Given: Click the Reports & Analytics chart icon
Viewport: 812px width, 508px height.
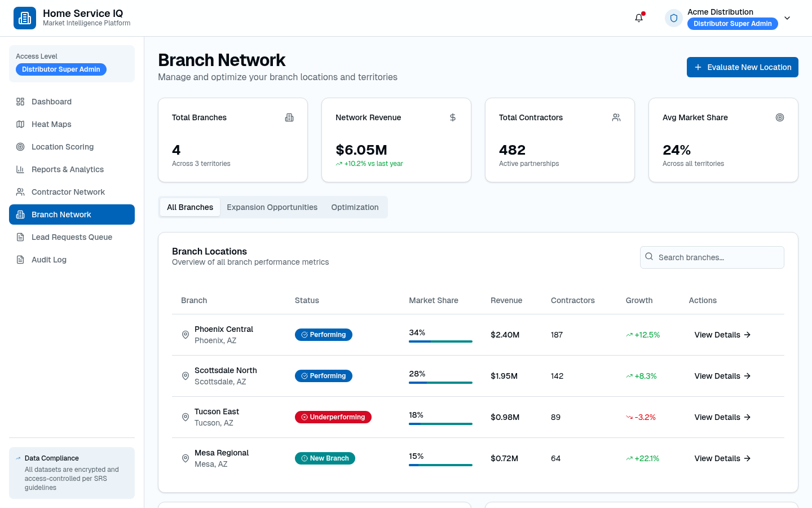Looking at the screenshot, I should 20,169.
